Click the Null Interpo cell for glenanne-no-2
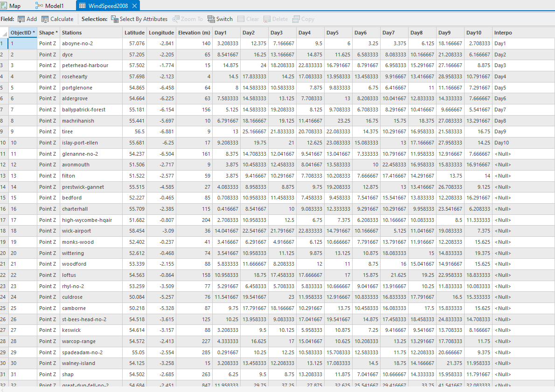The height and width of the screenshot is (392, 555). (523, 154)
